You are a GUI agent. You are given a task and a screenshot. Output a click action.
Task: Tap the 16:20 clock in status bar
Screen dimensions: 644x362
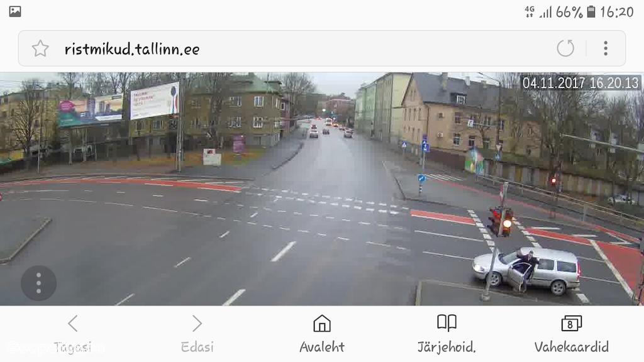(x=617, y=12)
